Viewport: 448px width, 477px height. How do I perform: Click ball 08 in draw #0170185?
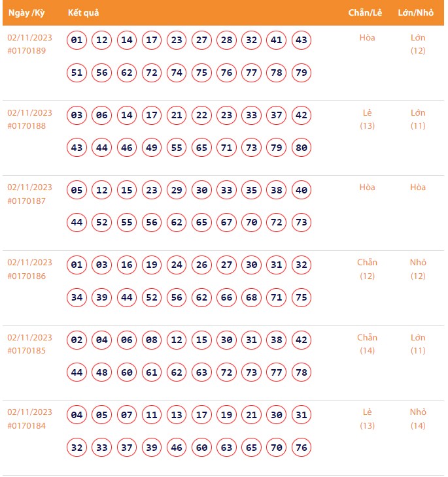(152, 340)
